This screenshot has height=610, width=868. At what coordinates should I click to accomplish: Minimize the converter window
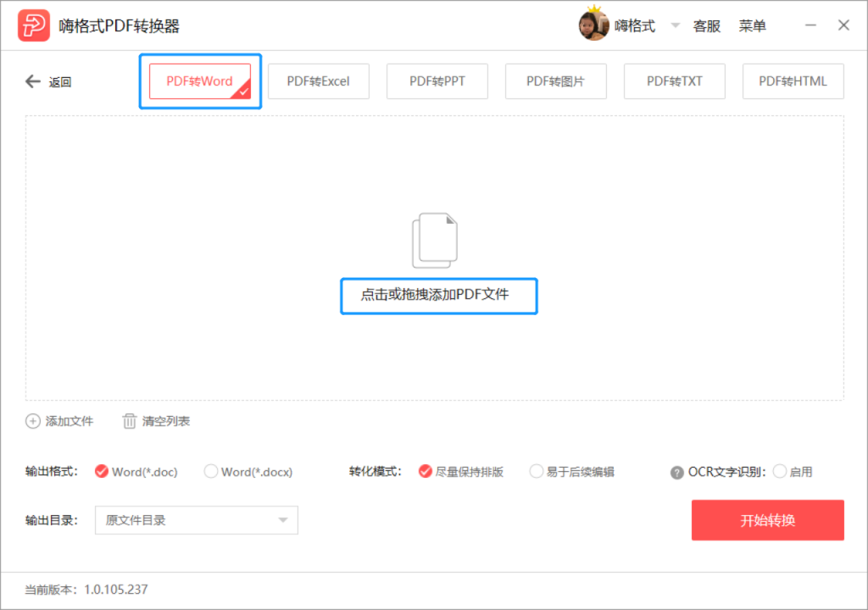[810, 25]
